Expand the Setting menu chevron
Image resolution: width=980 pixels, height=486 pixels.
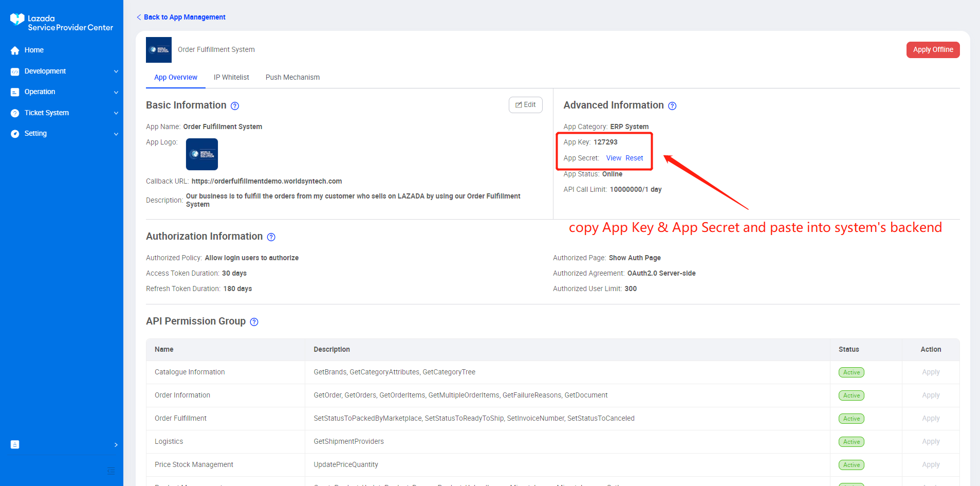pos(116,134)
